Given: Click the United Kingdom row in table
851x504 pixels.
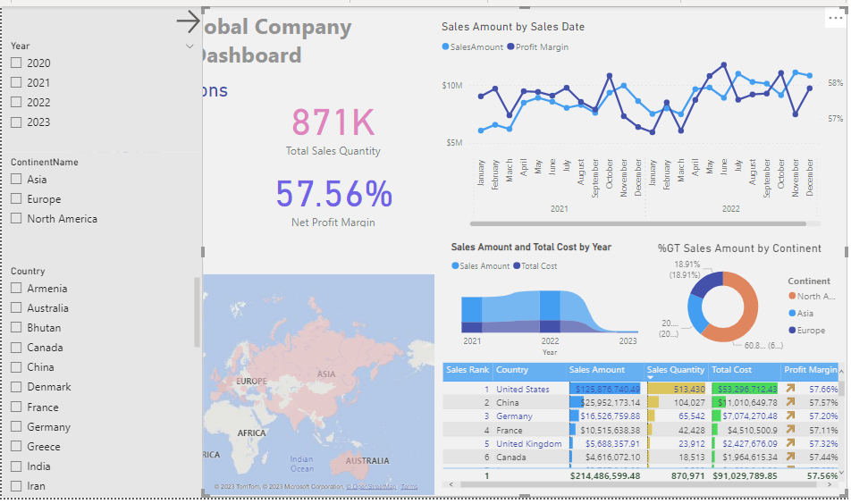Looking at the screenshot, I should (528, 443).
